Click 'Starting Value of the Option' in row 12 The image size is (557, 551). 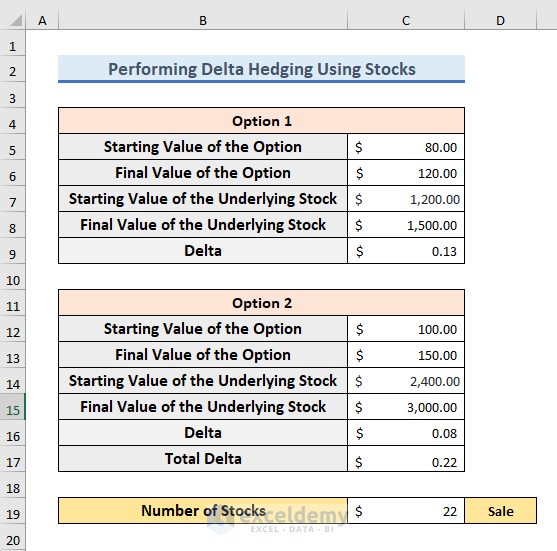pyautogui.click(x=203, y=329)
